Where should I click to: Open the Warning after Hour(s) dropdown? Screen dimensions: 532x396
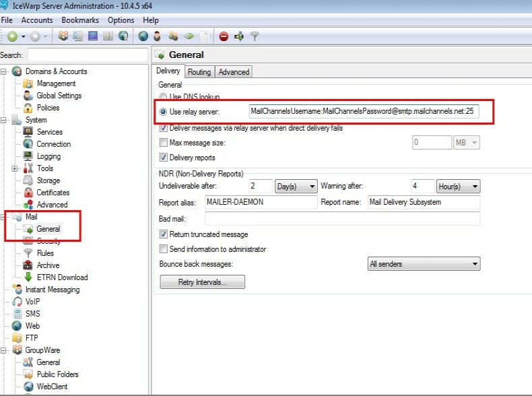[x=458, y=187]
